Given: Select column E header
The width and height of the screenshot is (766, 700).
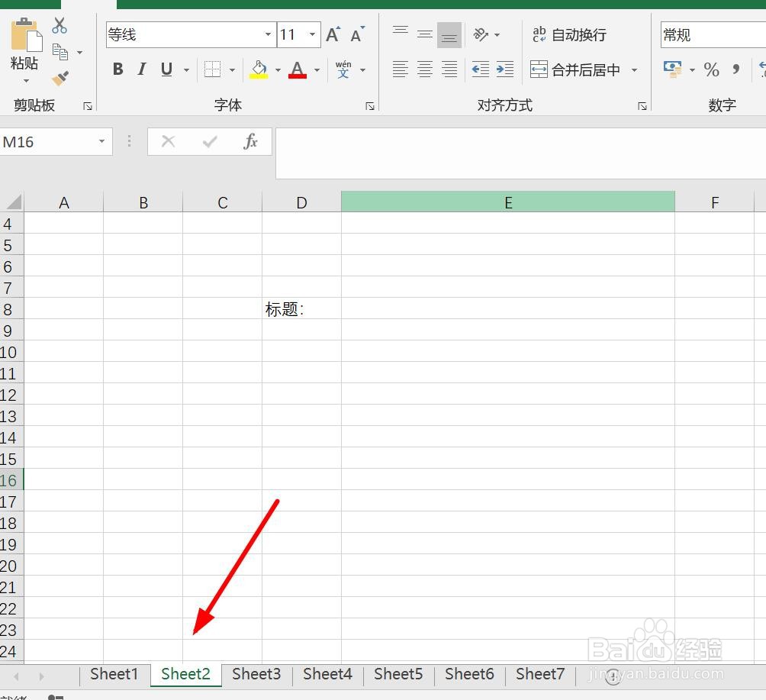Looking at the screenshot, I should (508, 202).
